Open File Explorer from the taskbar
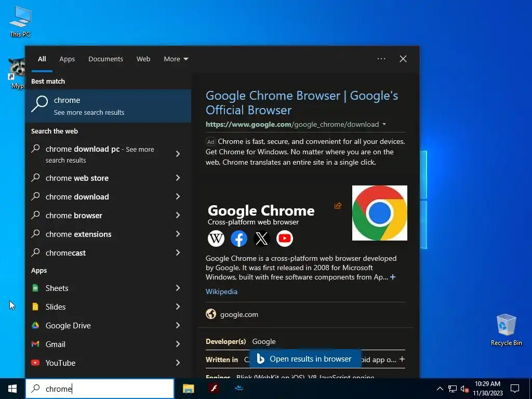Viewport: 532px width, 399px height. [188, 389]
